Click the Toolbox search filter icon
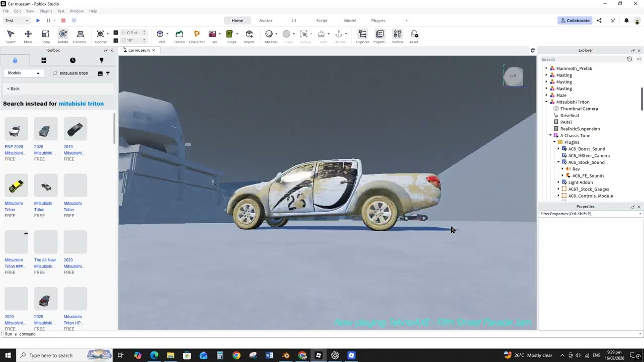 [108, 73]
